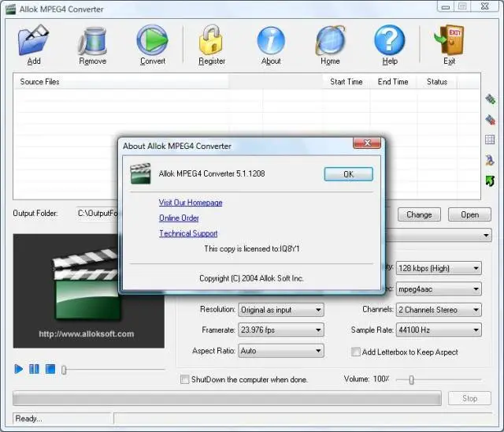Click the End Time column header

point(393,82)
